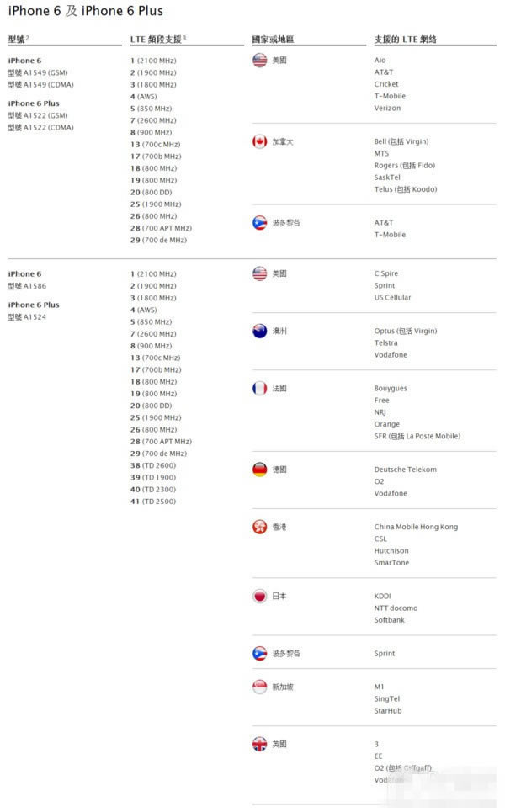This screenshot has height=812, width=505.
Task: Click the Australia flag icon
Action: 259,331
